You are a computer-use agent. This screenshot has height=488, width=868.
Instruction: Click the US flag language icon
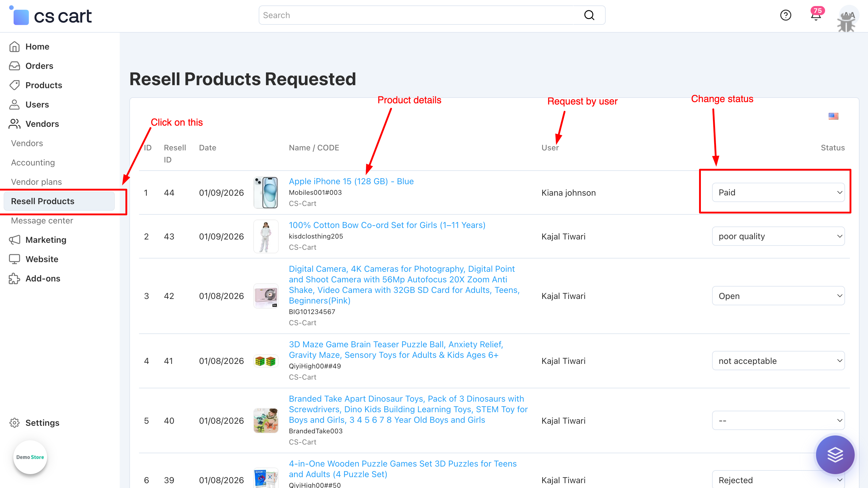coord(833,116)
